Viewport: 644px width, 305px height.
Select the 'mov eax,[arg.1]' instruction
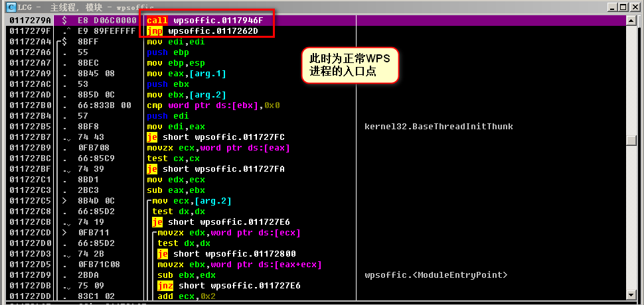186,74
